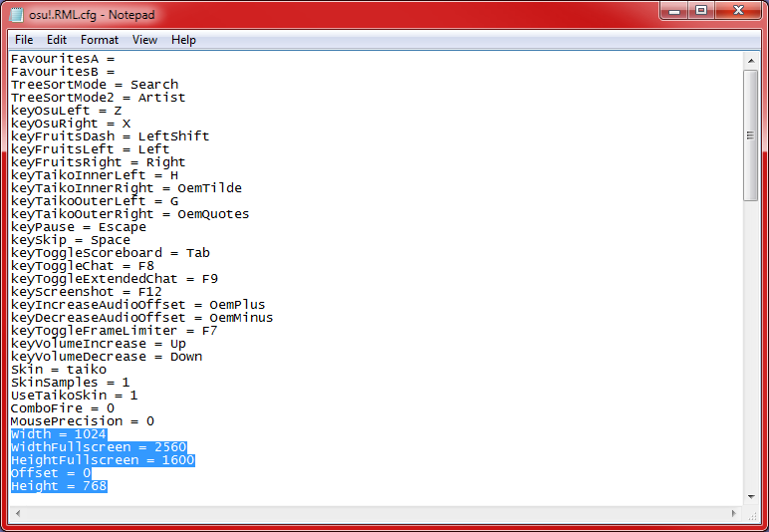Click the line 'keyToggleFrameLimiter = F7'
769x532 pixels.
click(x=115, y=331)
